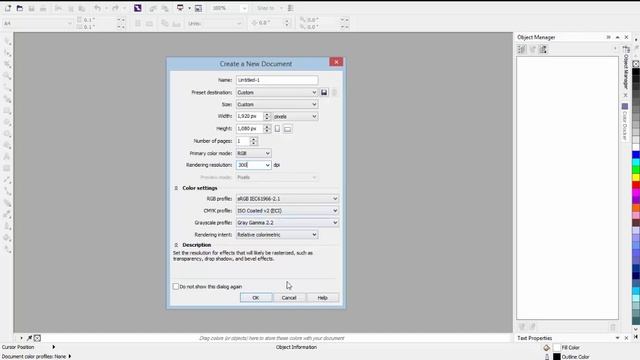Click the Object Information status text

[296, 347]
